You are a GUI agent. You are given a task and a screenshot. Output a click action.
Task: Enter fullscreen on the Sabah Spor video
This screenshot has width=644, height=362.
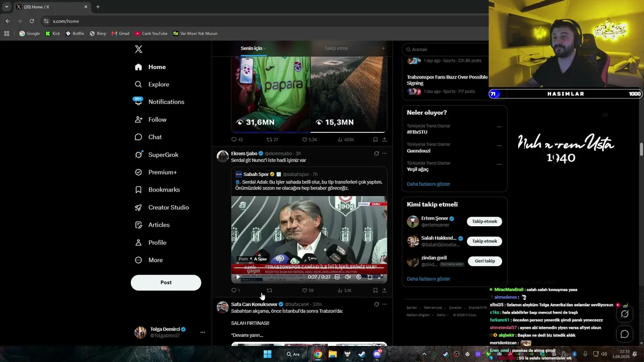[381, 277]
